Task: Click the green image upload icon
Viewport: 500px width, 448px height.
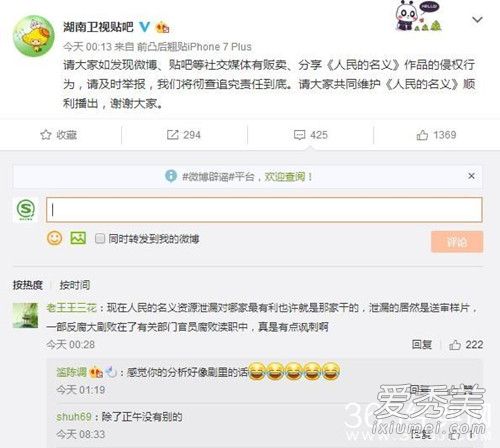Action: click(x=78, y=238)
